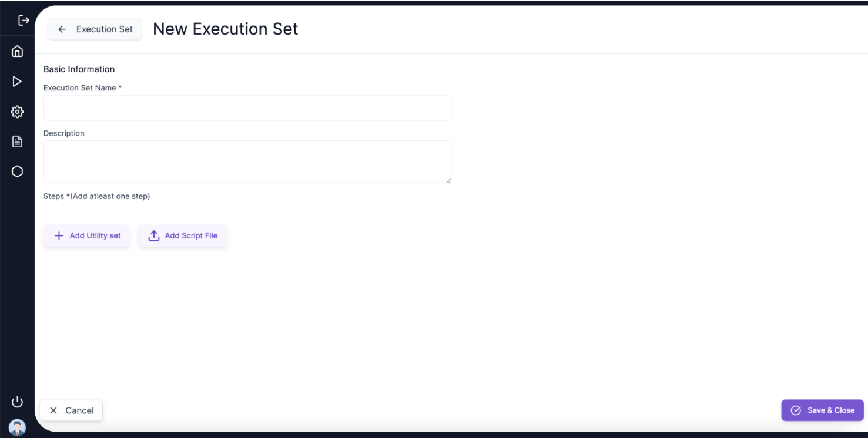
Task: Click the checkmark icon inside Save & Close
Action: (796, 410)
